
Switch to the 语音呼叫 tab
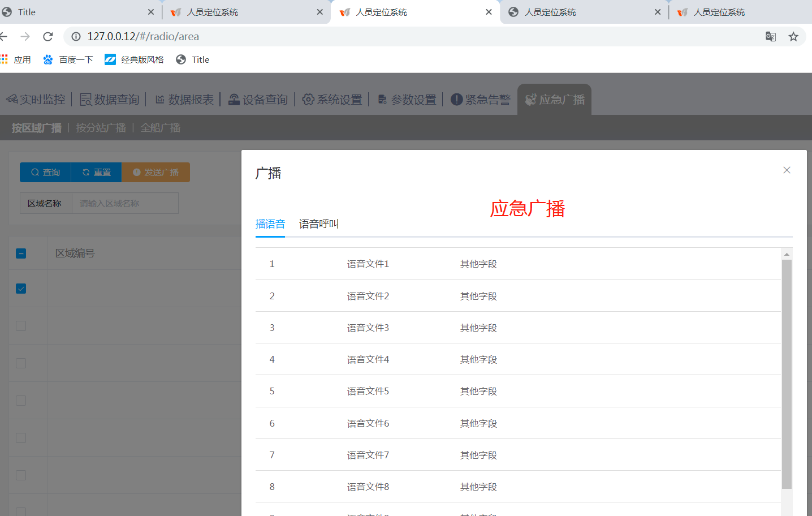click(318, 224)
